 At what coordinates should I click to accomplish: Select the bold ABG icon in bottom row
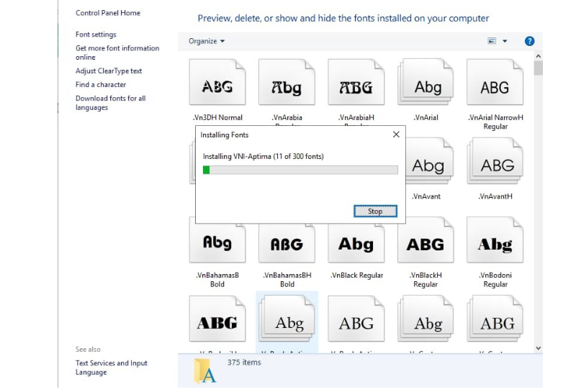coord(217,319)
